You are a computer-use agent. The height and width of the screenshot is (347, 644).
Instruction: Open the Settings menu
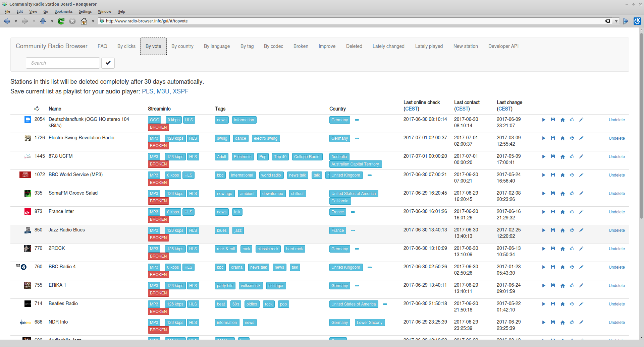tap(85, 11)
